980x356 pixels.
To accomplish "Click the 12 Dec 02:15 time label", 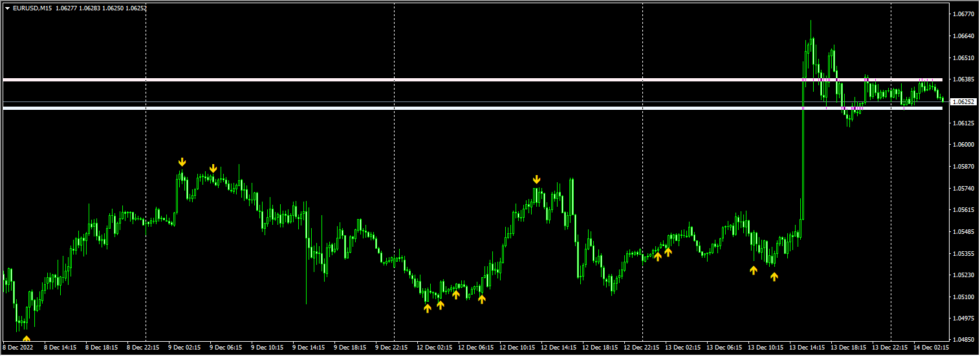I will tap(434, 348).
